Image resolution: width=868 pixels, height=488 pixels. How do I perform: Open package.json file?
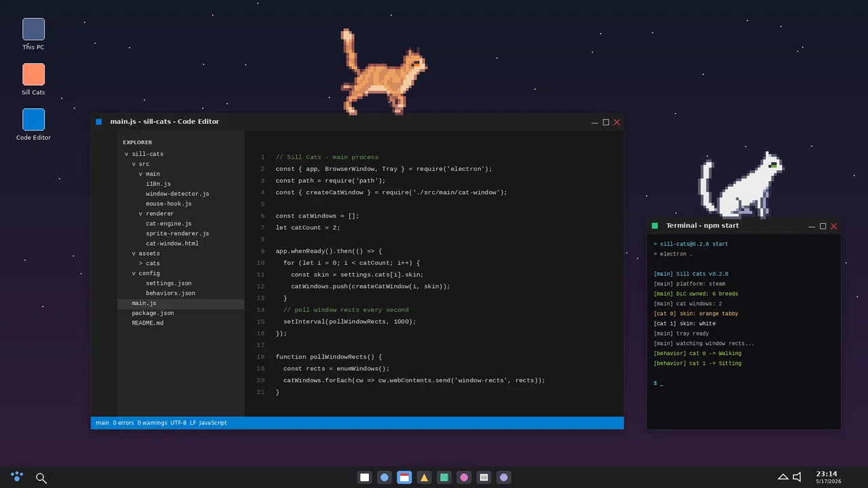click(x=181, y=313)
